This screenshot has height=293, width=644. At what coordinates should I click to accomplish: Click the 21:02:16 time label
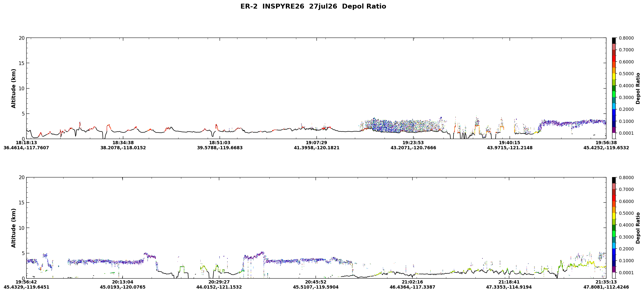pyautogui.click(x=412, y=282)
